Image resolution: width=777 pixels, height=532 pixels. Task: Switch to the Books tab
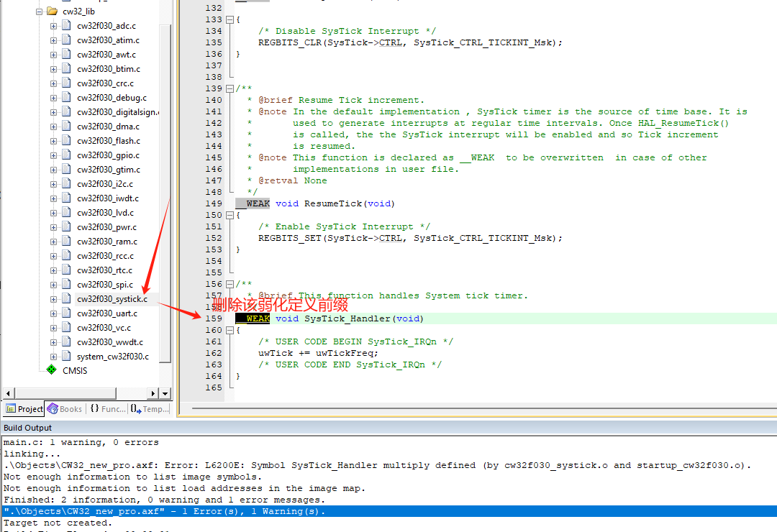click(65, 408)
